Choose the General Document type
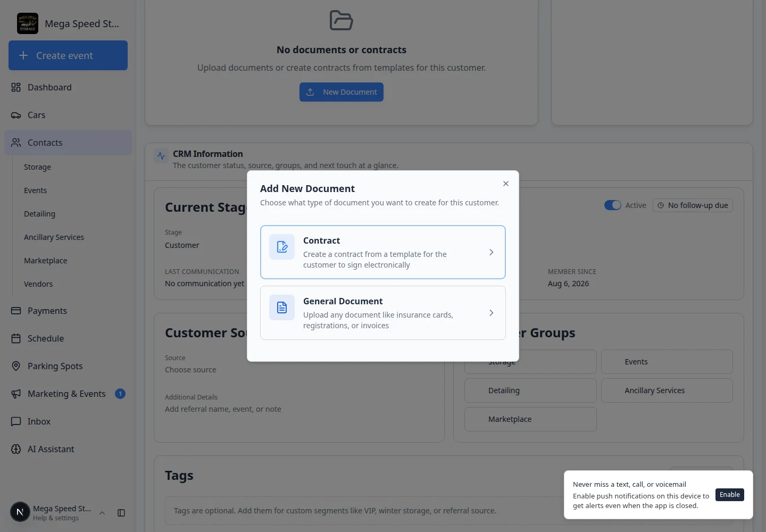The image size is (766, 532). (x=383, y=313)
